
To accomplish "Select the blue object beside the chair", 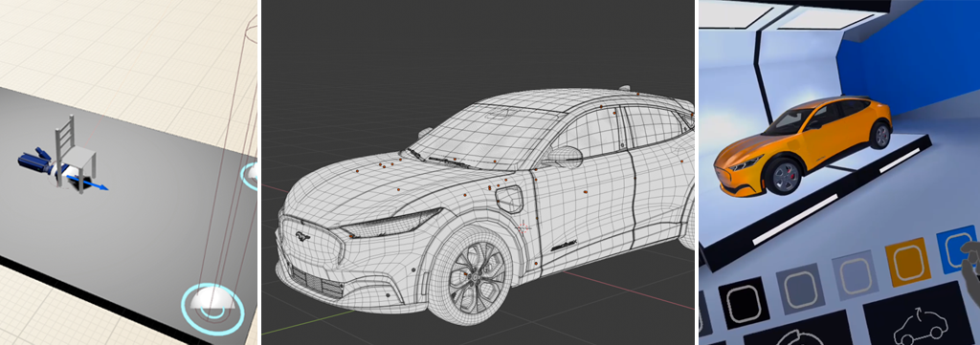I will click(x=37, y=161).
